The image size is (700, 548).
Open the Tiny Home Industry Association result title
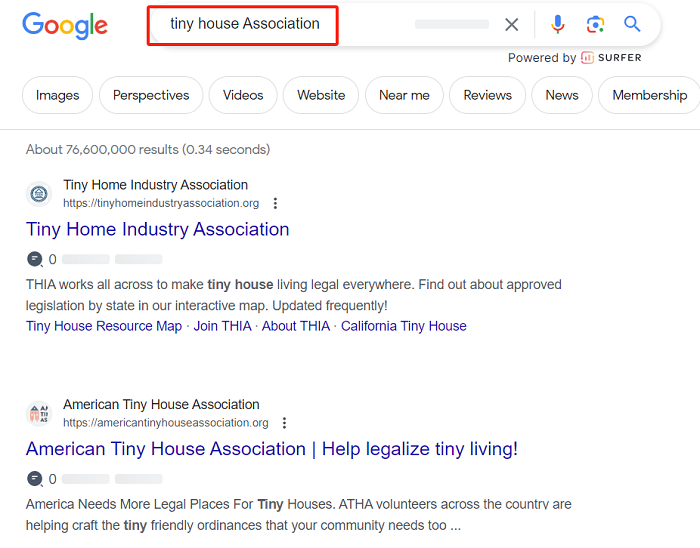158,229
